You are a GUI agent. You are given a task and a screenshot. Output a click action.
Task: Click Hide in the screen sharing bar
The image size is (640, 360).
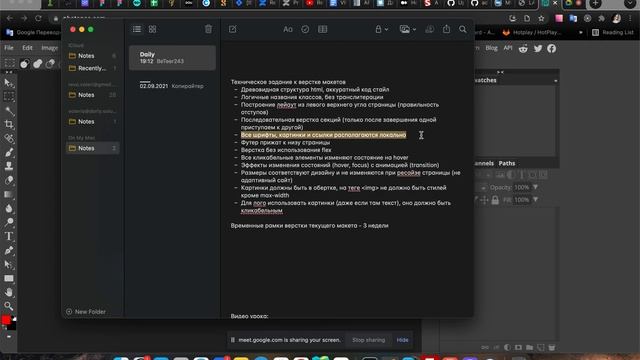pyautogui.click(x=402, y=340)
